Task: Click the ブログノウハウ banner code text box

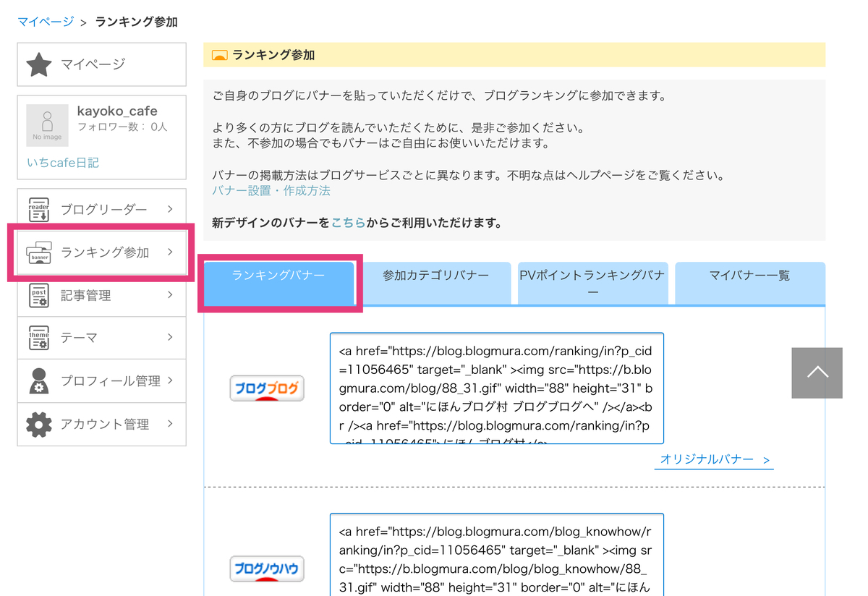Action: pyautogui.click(x=497, y=555)
